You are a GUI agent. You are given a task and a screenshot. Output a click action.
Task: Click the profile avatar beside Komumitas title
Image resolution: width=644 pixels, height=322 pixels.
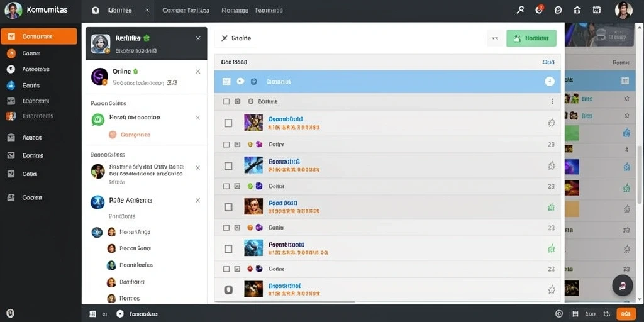coord(13,10)
